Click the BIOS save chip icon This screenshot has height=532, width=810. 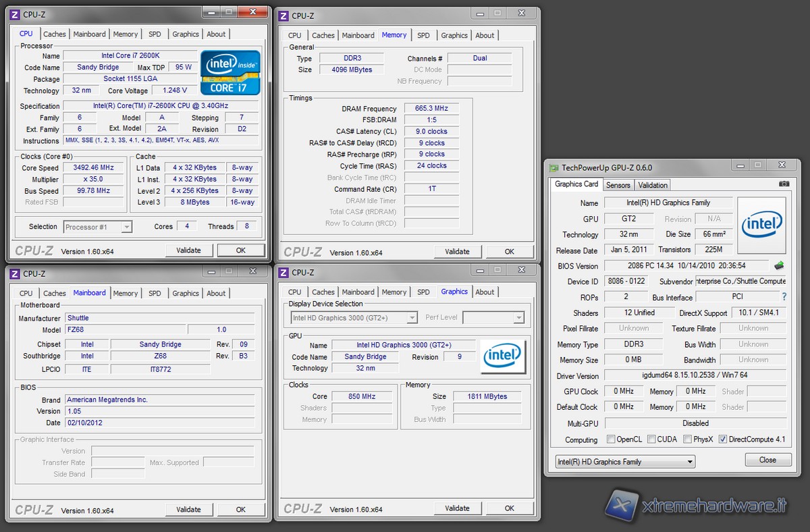(x=779, y=266)
